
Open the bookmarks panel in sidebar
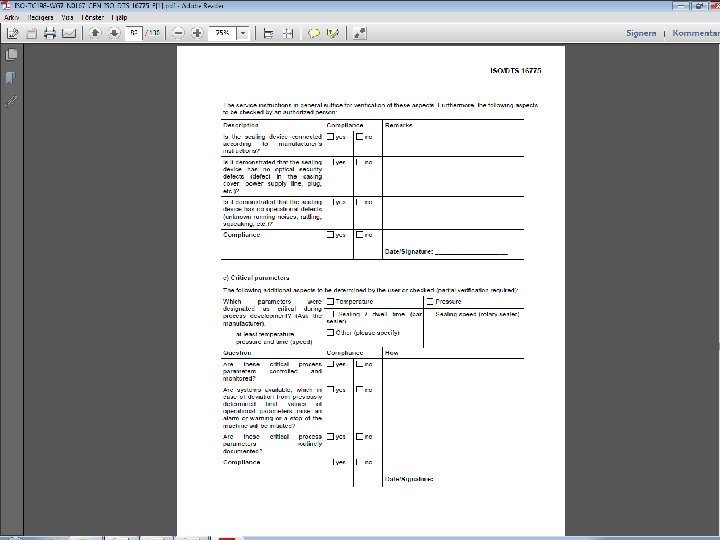pos(11,78)
